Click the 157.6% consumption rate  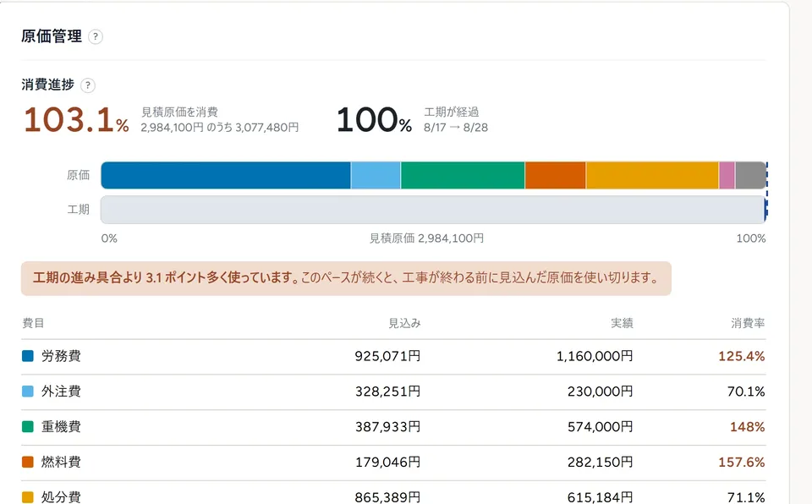tap(742, 462)
